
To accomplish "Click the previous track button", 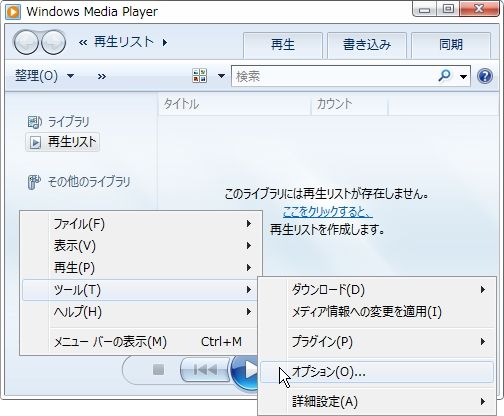I will 205,369.
